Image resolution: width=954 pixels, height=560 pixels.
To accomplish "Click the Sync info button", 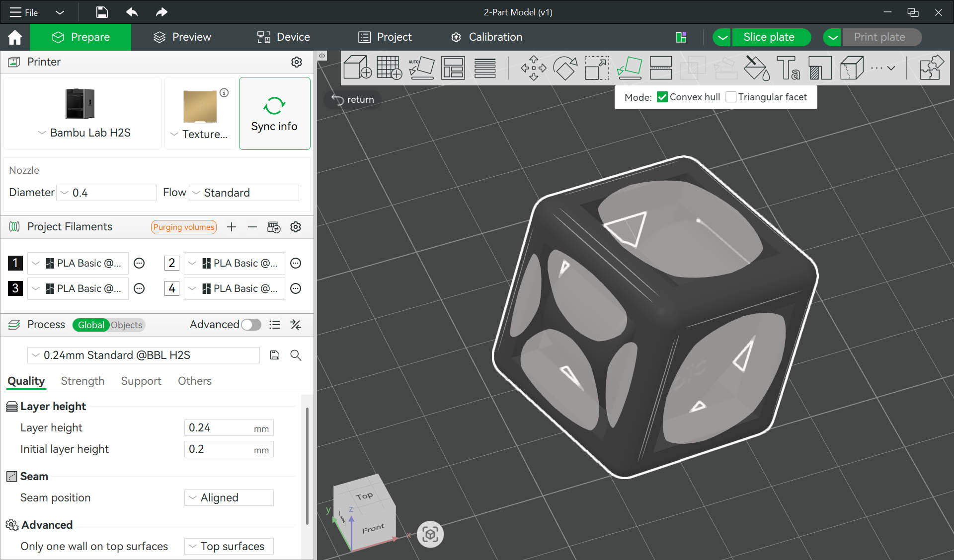I will (274, 114).
